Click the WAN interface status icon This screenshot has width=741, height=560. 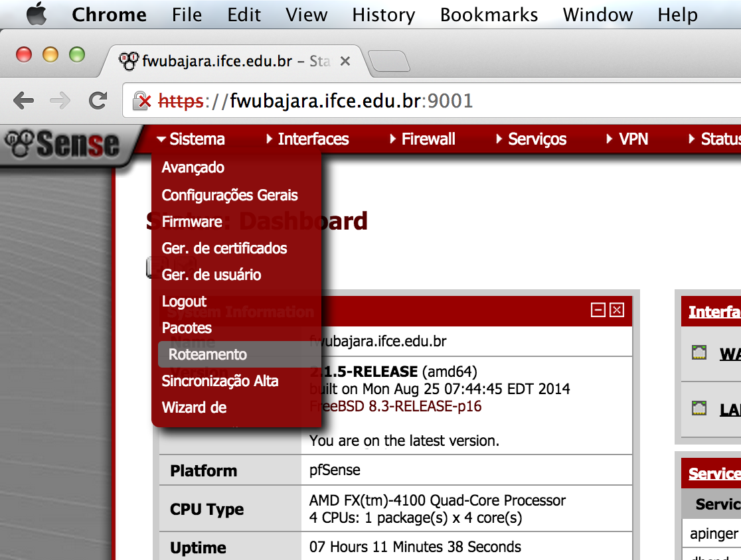(x=699, y=353)
